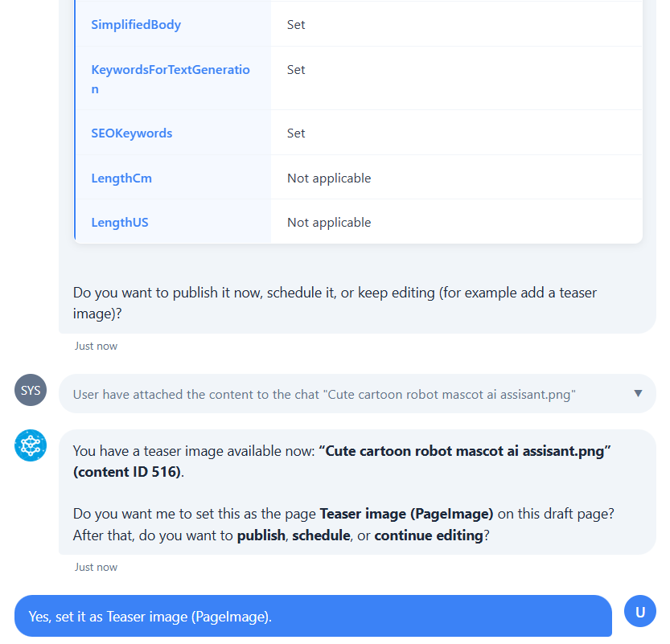Click the LengthCm property label
Viewport: 670px width, 644px height.
coord(121,178)
